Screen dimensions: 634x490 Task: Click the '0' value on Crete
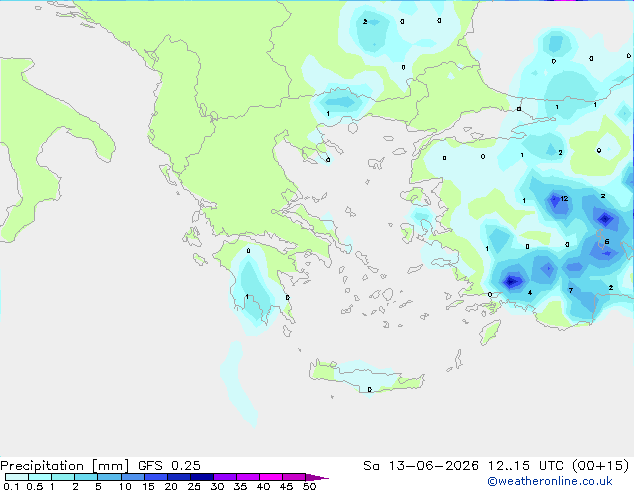point(370,390)
